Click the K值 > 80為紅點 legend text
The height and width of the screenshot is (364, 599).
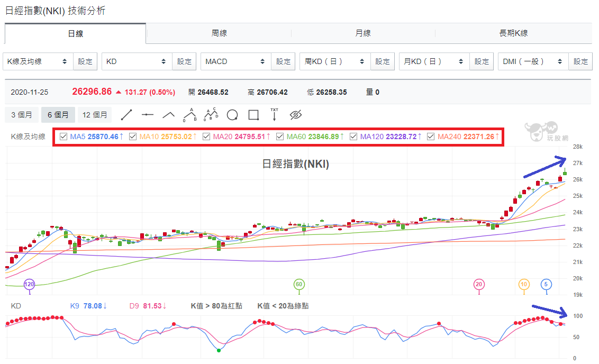pyautogui.click(x=216, y=306)
